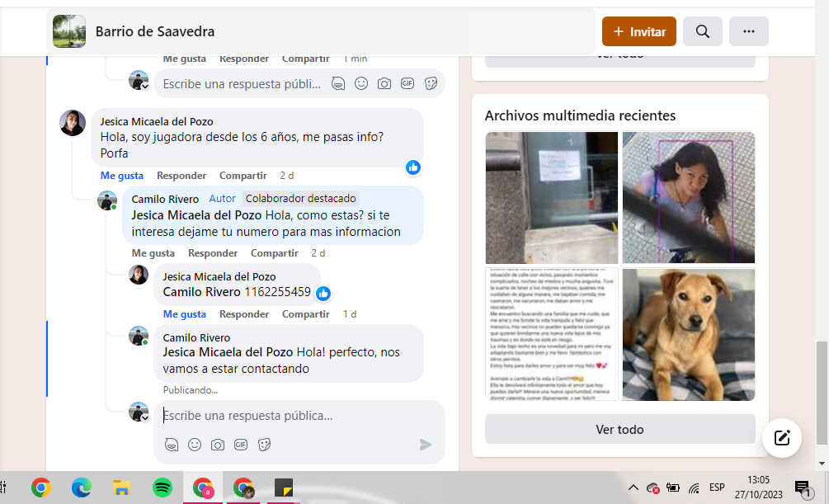Open File Explorer from the taskbar
829x504 pixels.
[121, 488]
